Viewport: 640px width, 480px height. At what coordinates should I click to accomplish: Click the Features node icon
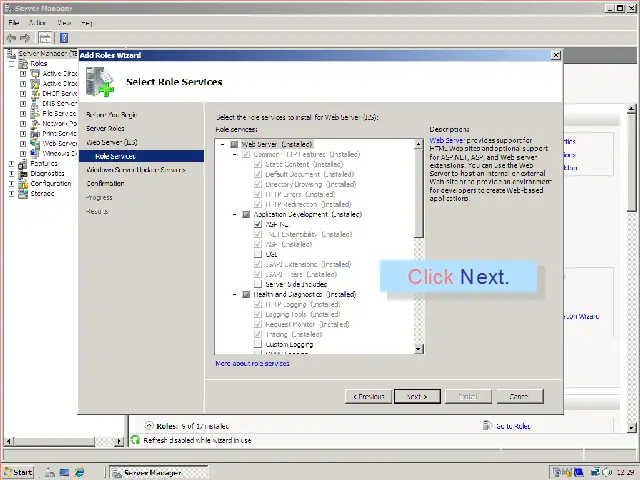click(x=24, y=164)
